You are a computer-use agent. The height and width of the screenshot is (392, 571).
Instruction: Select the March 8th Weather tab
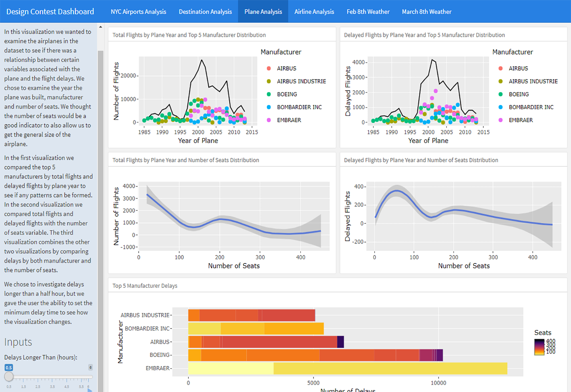[x=426, y=12]
